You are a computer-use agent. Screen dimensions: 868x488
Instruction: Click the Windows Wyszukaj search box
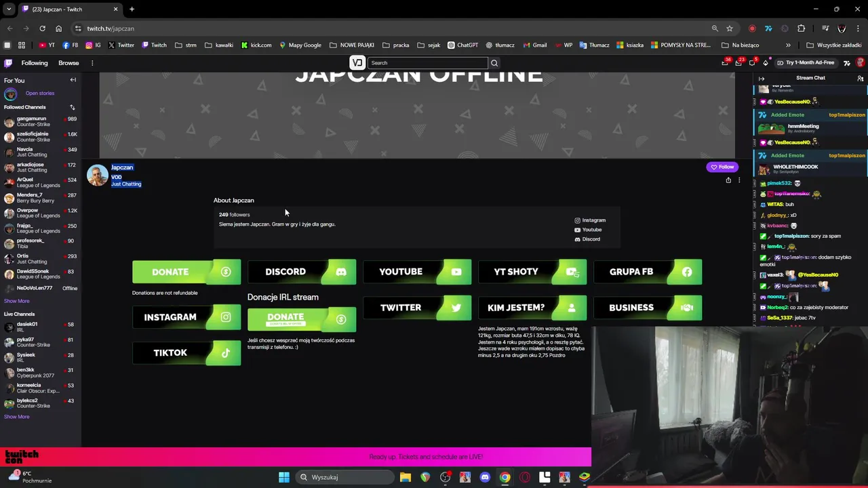[346, 477]
